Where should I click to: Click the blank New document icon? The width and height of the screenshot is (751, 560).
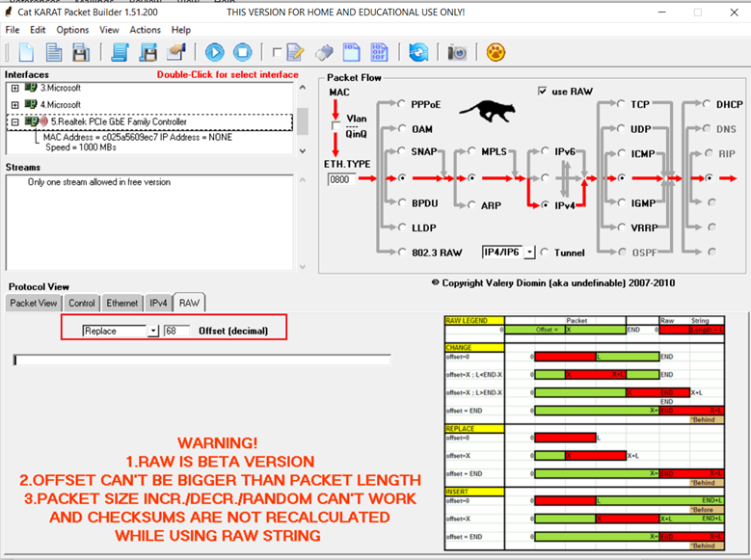26,52
